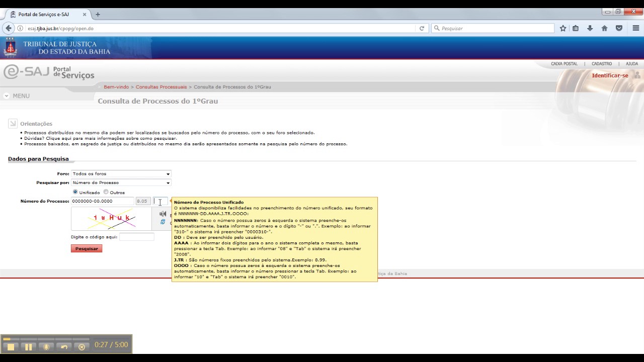644x362 pixels.
Task: Open a new tab with plus button
Action: click(x=98, y=15)
